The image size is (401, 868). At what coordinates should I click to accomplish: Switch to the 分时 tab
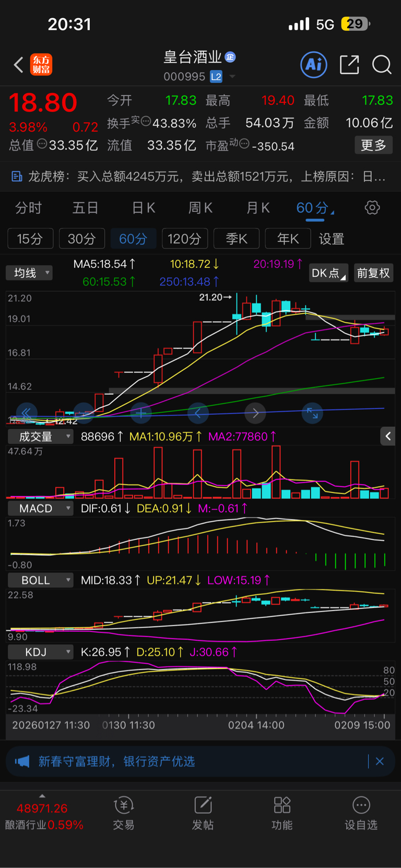28,208
